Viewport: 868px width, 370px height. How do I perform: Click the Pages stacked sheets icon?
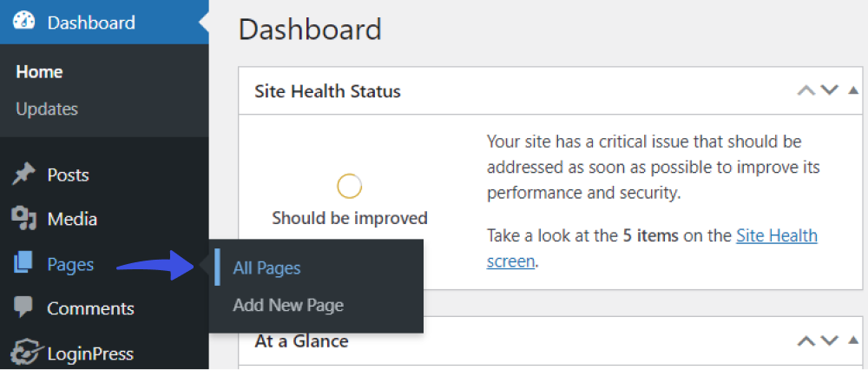(x=23, y=264)
